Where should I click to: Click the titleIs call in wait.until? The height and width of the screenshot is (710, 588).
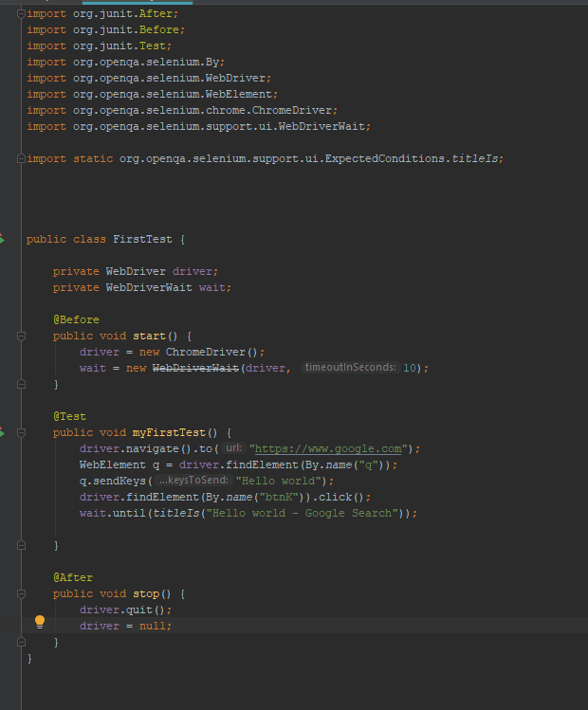point(175,513)
